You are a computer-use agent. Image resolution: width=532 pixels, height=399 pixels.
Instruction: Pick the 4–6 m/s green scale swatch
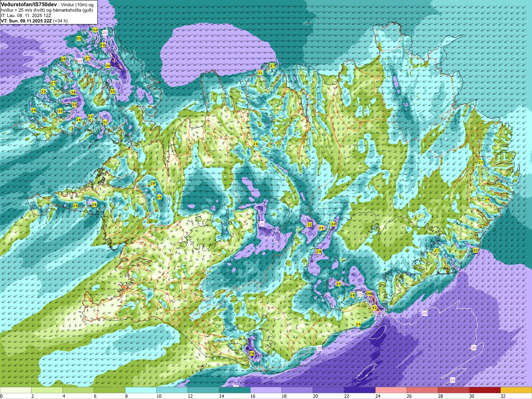(78, 390)
